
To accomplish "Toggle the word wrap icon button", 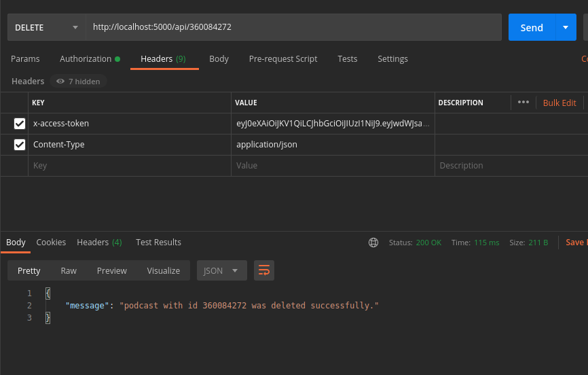I will point(264,270).
